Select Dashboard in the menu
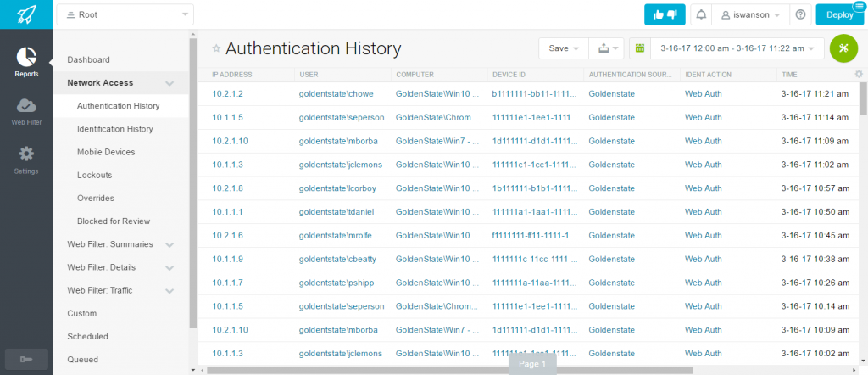Screen dimensions: 868x375 88,60
